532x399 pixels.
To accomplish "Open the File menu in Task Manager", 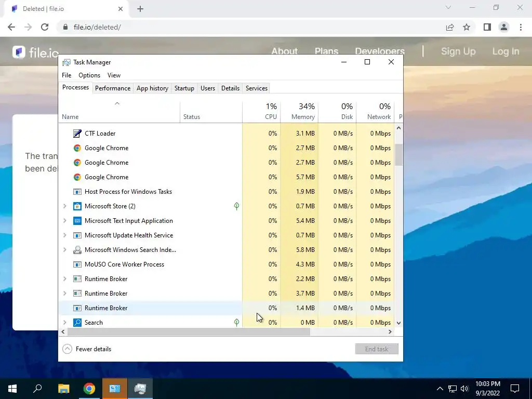I will [x=66, y=75].
